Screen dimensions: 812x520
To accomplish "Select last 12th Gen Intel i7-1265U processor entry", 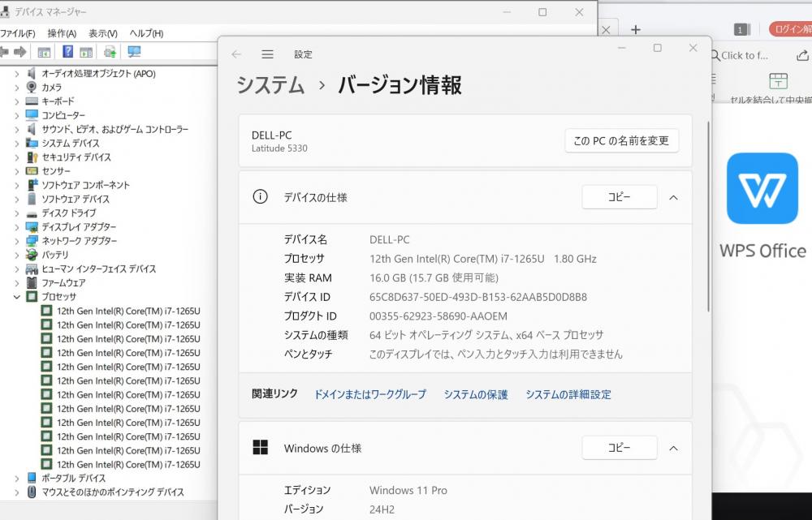I will point(128,464).
